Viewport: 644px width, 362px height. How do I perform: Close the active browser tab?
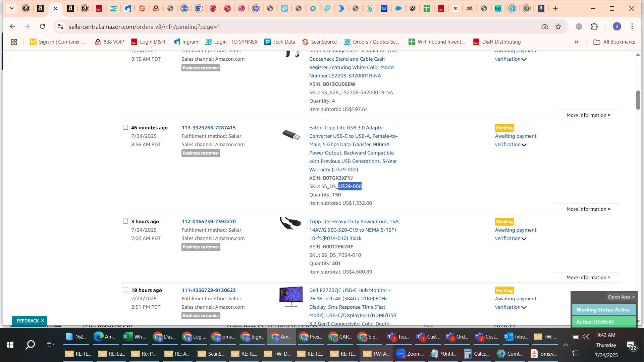[55, 8]
